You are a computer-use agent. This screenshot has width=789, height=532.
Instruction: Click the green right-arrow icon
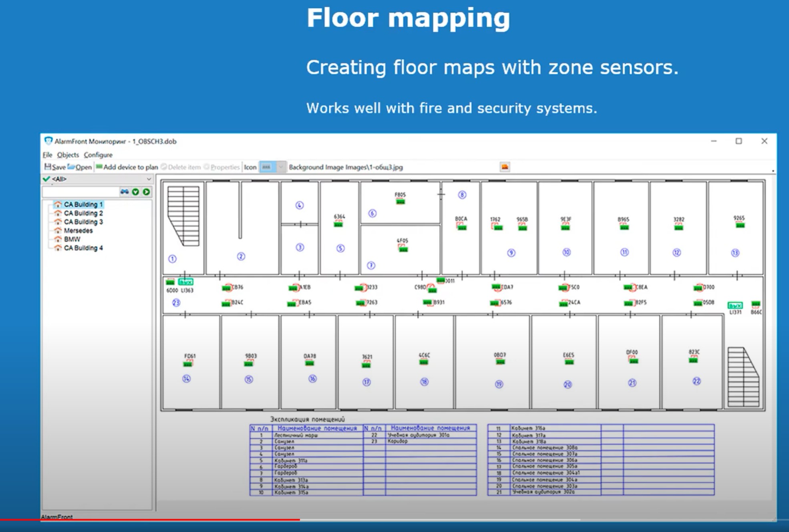pos(147,192)
